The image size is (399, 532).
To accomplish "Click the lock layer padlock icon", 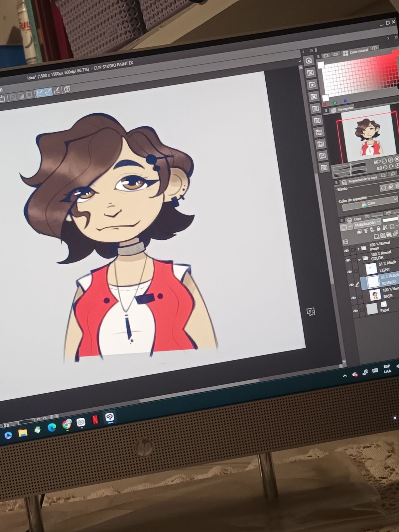I will (378, 229).
